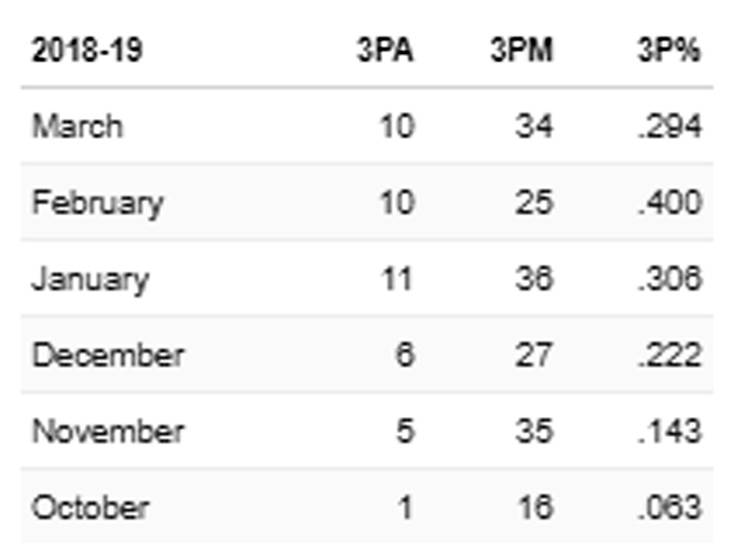Open the February row label
This screenshot has width=735, height=556.
(x=97, y=203)
